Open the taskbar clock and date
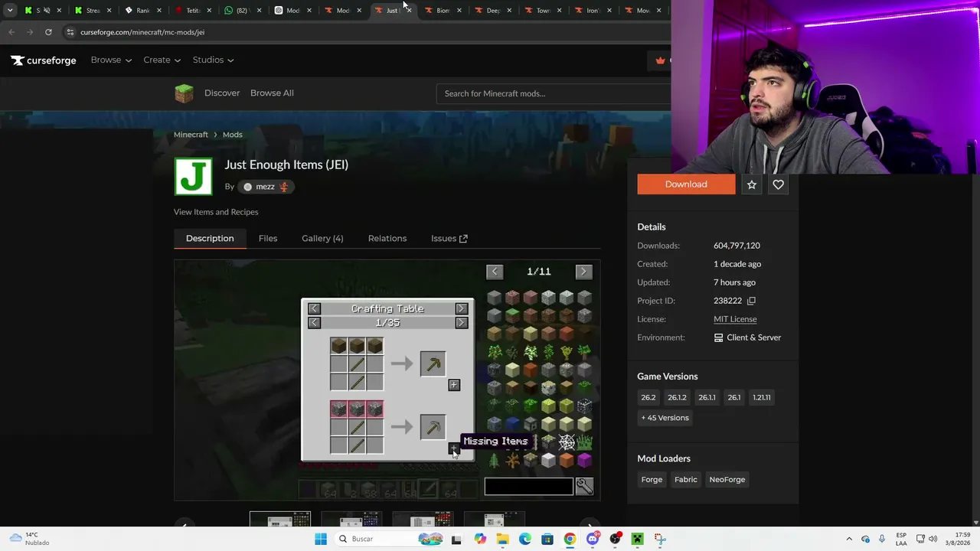This screenshot has height=551, width=980. (x=959, y=540)
